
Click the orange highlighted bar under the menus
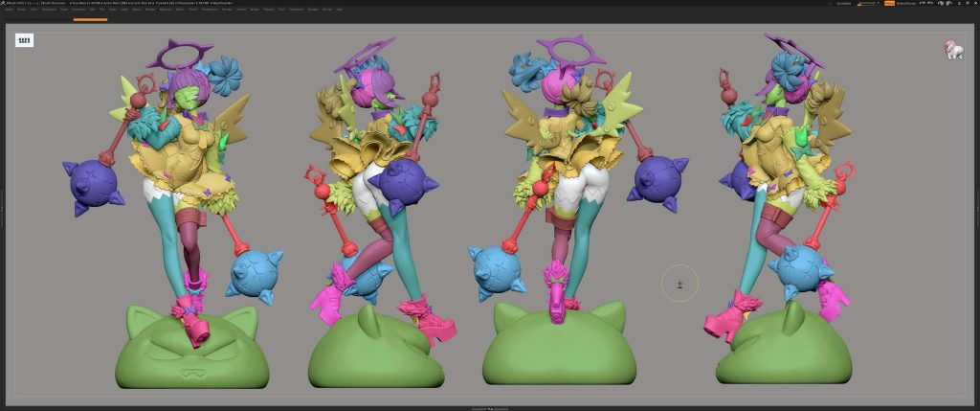(90, 20)
